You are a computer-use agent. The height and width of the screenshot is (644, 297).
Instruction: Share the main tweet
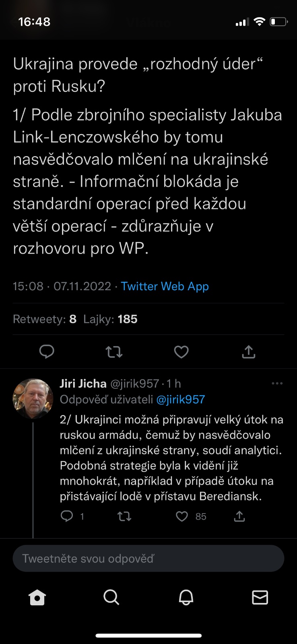(249, 352)
